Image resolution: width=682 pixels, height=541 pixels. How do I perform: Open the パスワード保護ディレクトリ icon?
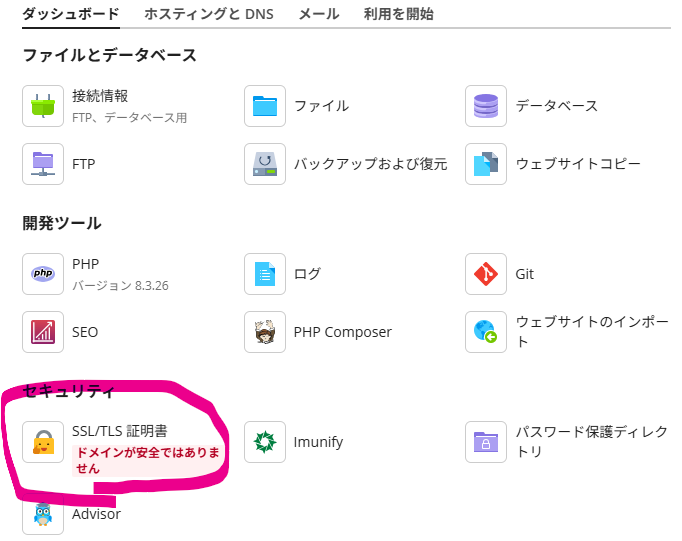[x=486, y=442]
